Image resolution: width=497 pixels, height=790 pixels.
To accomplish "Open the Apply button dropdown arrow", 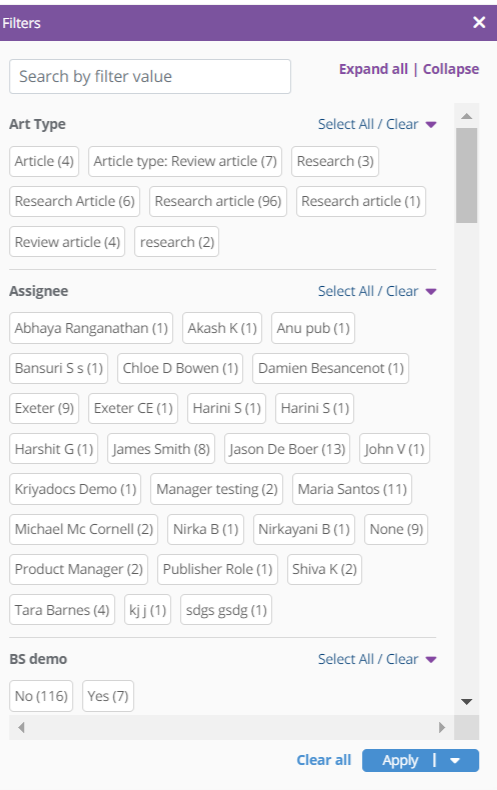I will point(455,761).
